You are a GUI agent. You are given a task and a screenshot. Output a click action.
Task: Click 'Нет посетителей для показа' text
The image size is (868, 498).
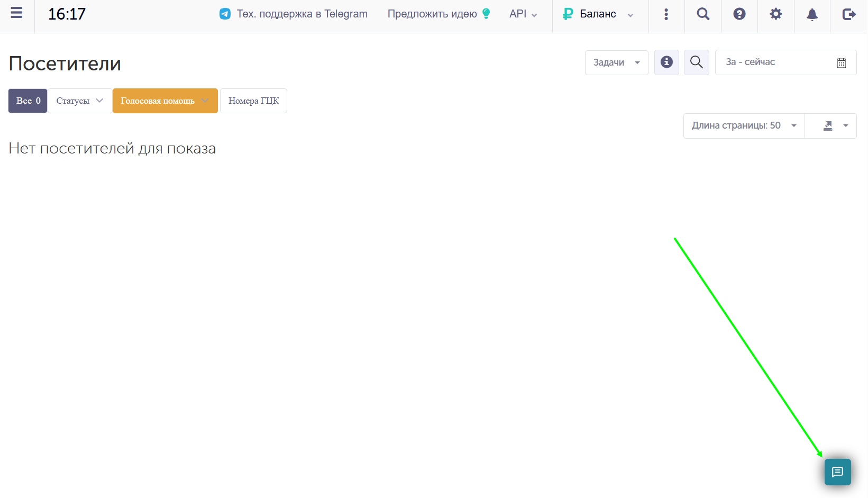point(112,149)
